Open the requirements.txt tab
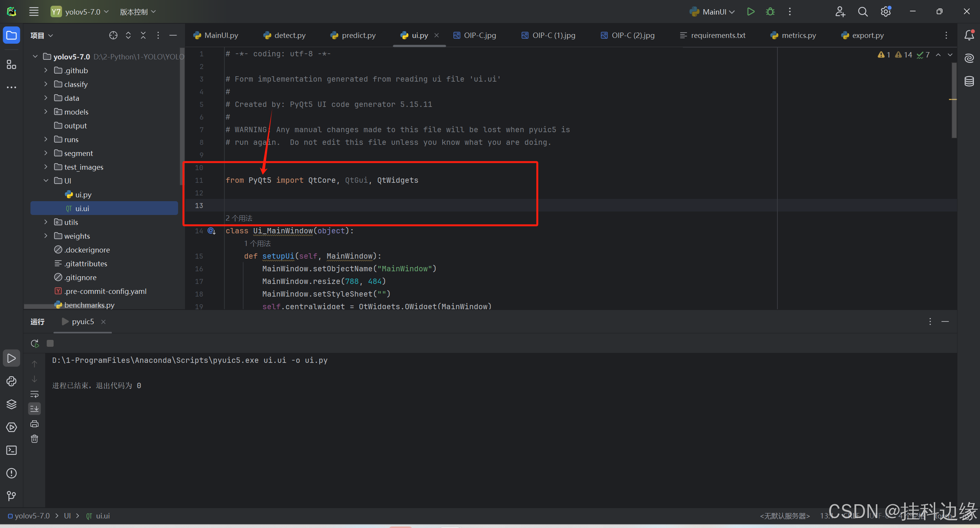980x528 pixels. click(x=718, y=35)
